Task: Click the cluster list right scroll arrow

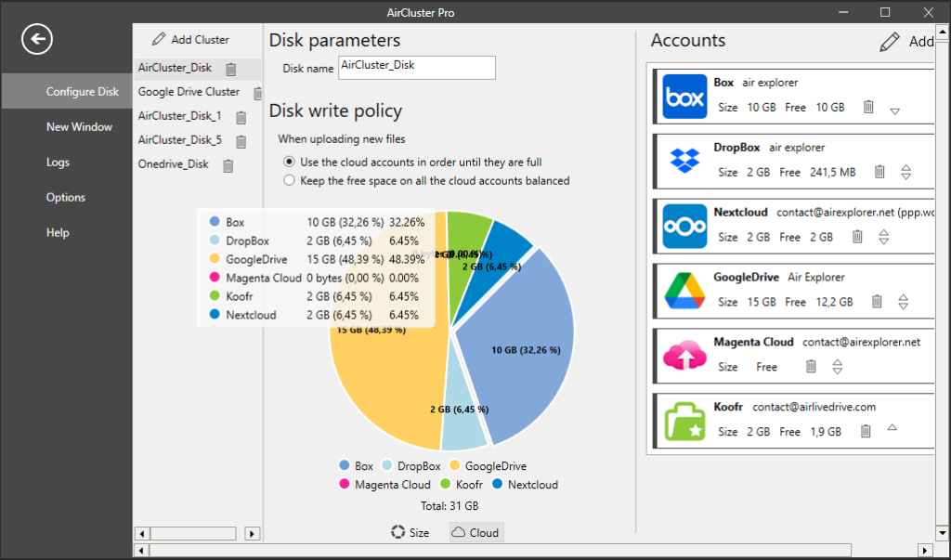Action: (253, 534)
